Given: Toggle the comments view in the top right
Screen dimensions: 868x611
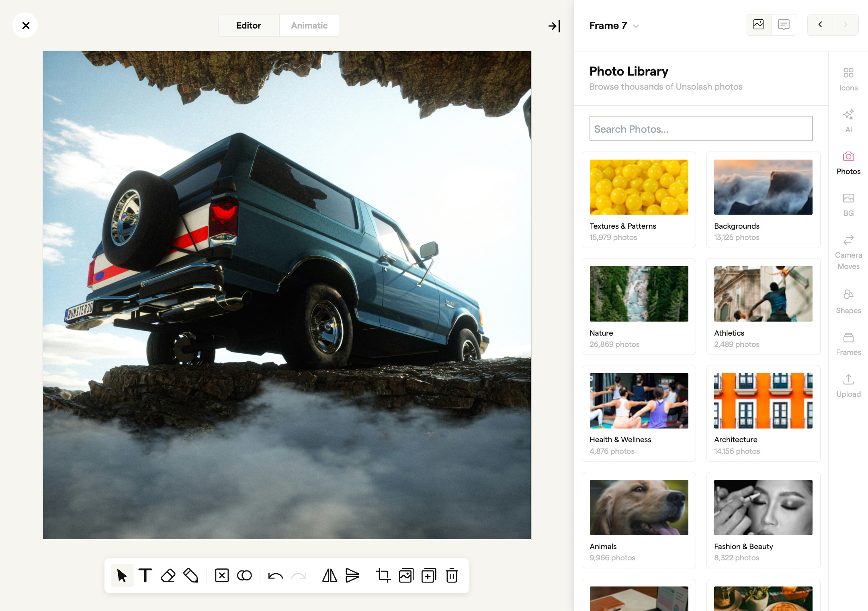Looking at the screenshot, I should pos(784,25).
